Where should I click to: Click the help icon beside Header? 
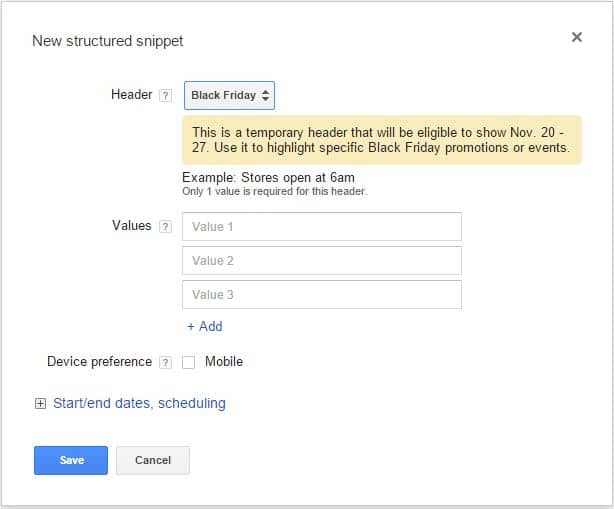[x=165, y=96]
